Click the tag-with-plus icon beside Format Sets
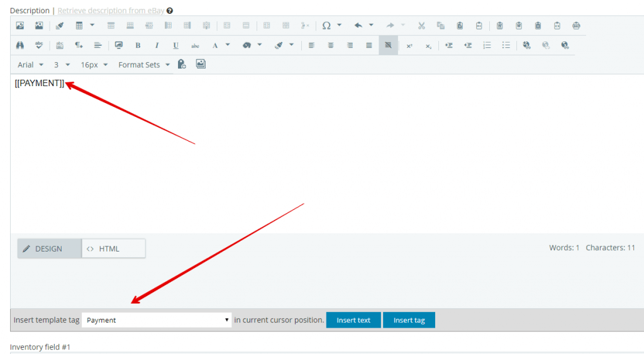The height and width of the screenshot is (354, 644). (x=182, y=64)
